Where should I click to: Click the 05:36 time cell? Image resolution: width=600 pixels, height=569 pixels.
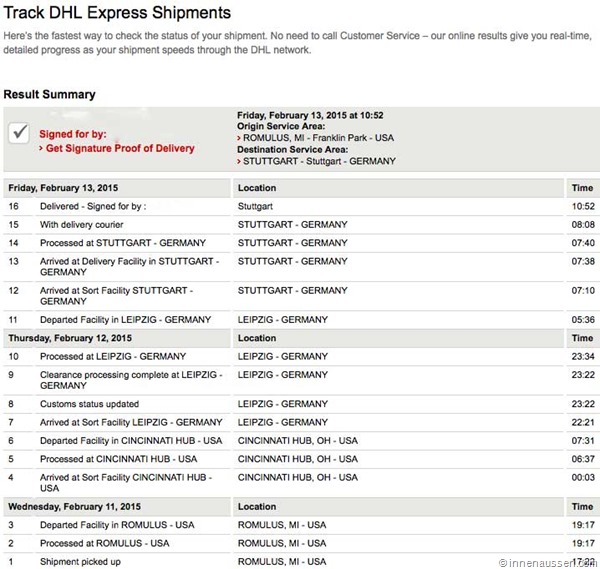point(583,320)
